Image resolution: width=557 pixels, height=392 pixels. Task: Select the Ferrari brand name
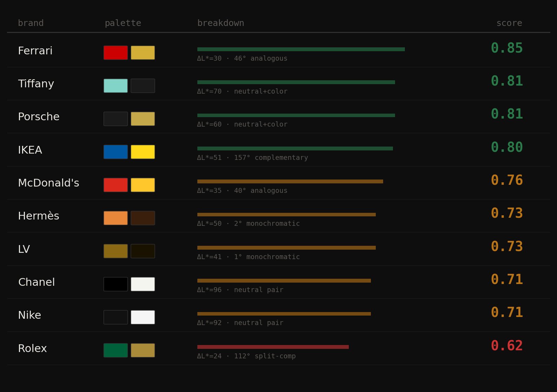tap(35, 51)
